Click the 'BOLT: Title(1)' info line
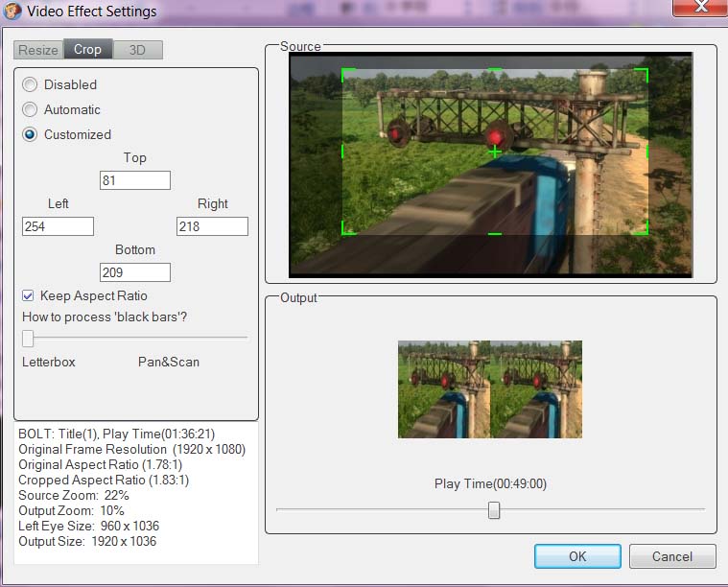Screen dimensions: 728x587 point(116,434)
